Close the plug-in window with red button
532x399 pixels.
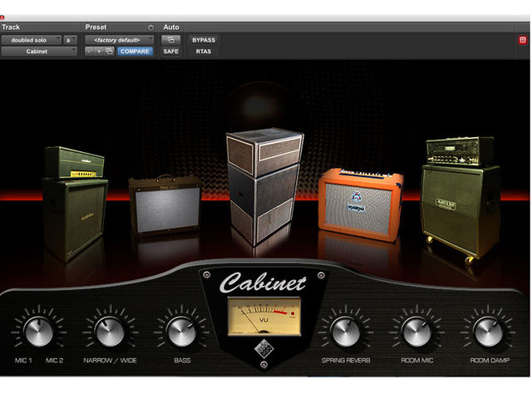(x=2, y=17)
